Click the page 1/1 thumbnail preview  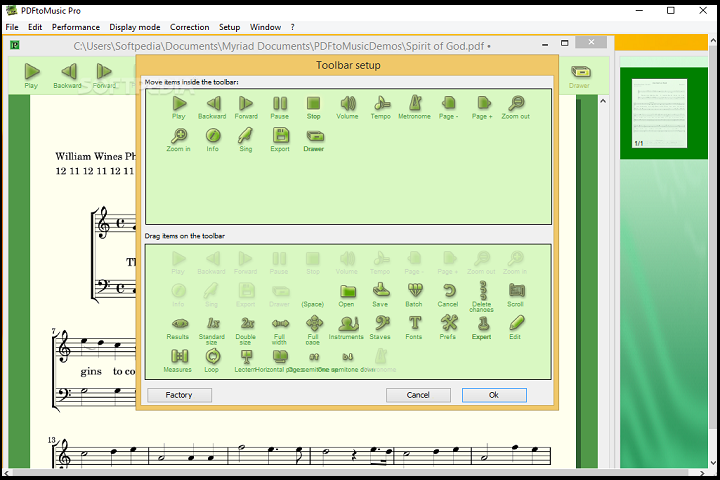pos(659,113)
